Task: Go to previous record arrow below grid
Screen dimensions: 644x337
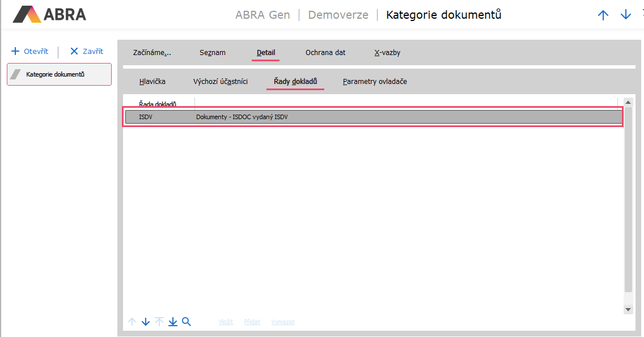Action: click(x=132, y=322)
